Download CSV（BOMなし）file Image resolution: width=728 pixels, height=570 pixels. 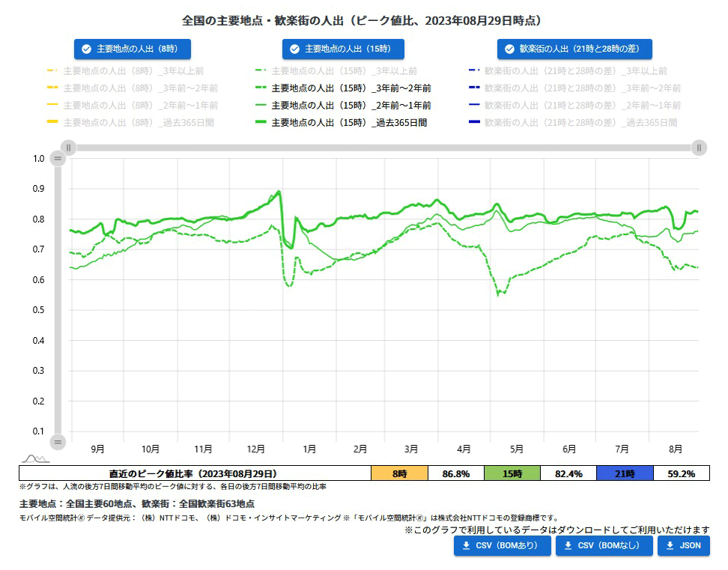click(x=604, y=546)
